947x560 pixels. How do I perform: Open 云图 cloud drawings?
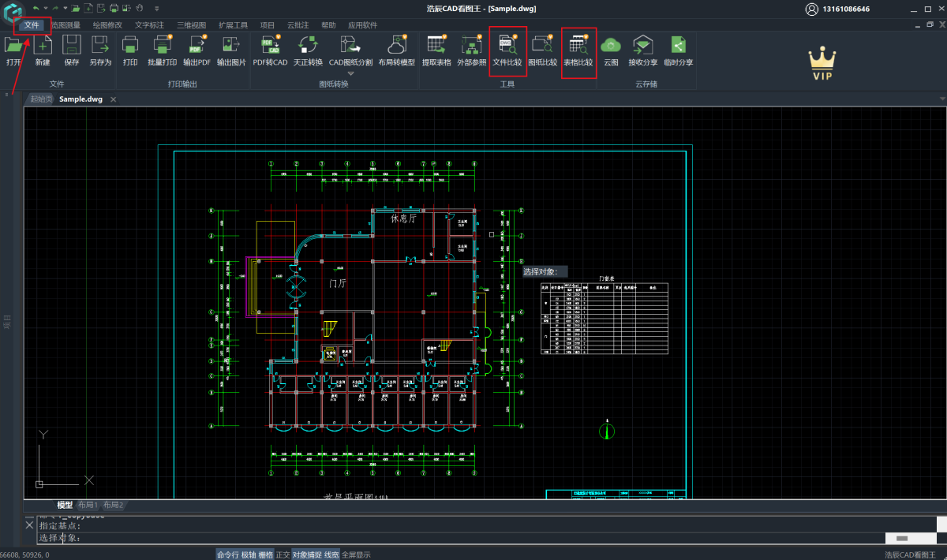coord(611,45)
